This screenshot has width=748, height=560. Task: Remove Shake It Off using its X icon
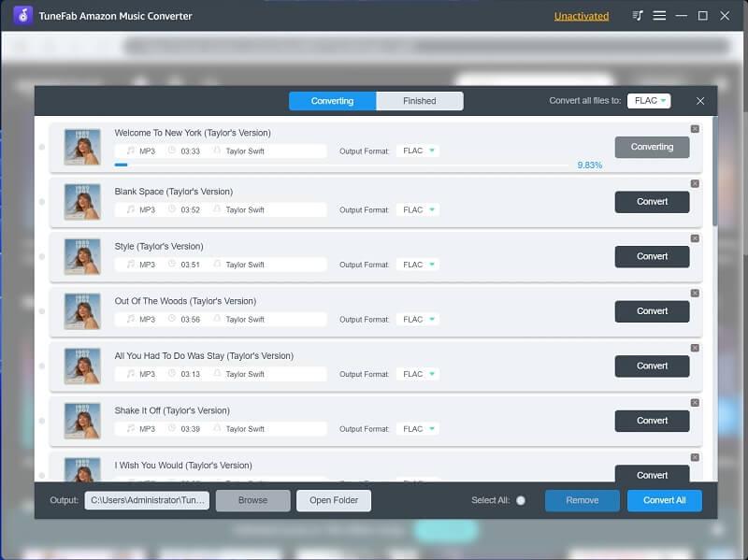[x=695, y=403]
